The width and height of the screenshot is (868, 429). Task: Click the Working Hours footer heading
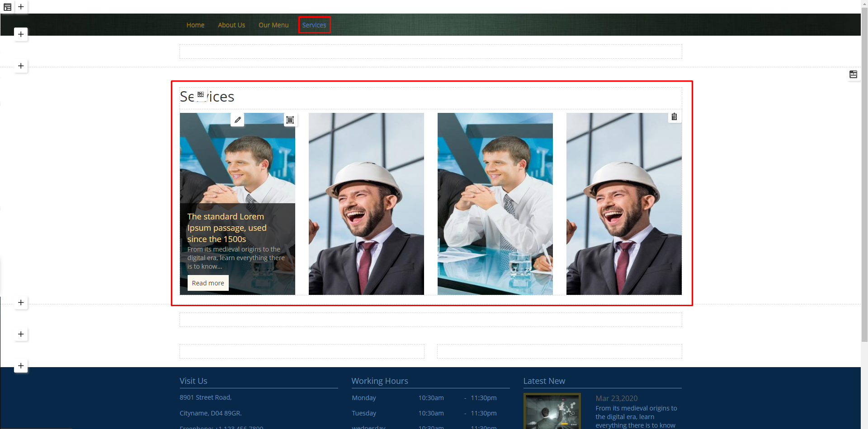380,381
